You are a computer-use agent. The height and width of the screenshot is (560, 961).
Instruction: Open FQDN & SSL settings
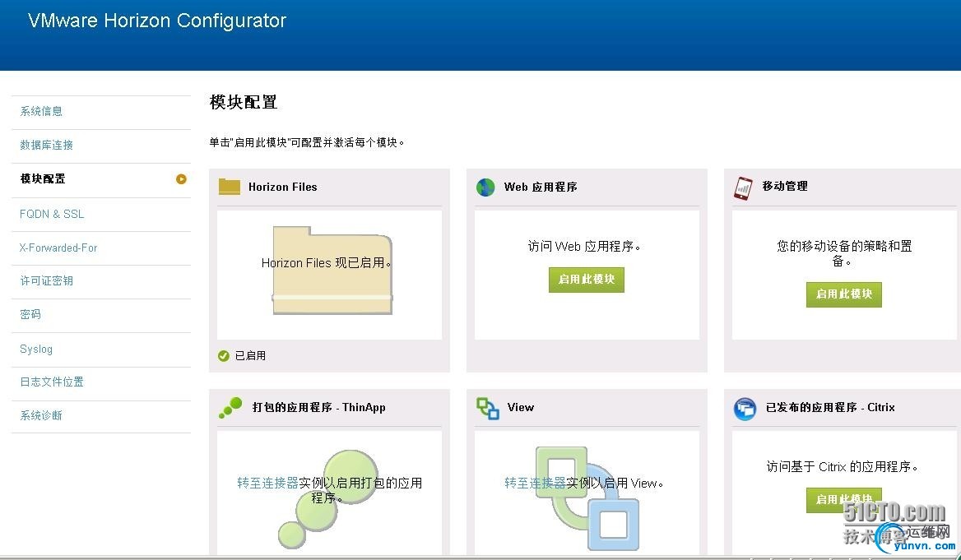pyautogui.click(x=52, y=214)
